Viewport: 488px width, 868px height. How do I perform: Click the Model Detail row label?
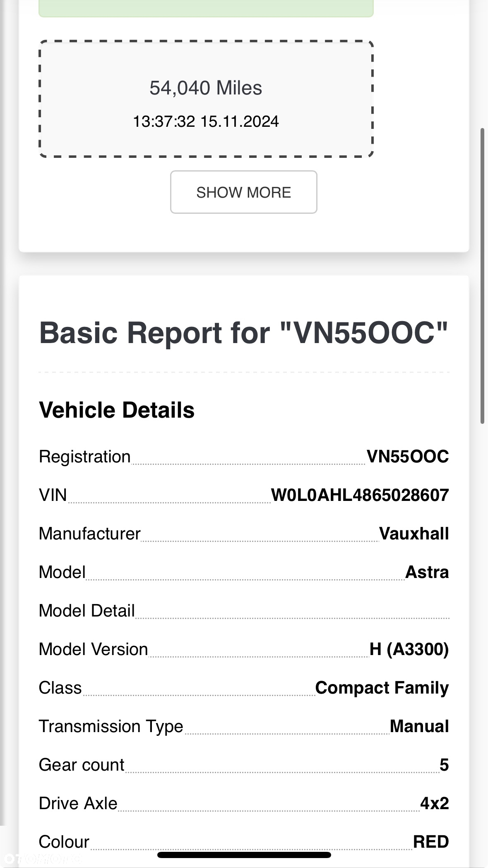tap(87, 611)
